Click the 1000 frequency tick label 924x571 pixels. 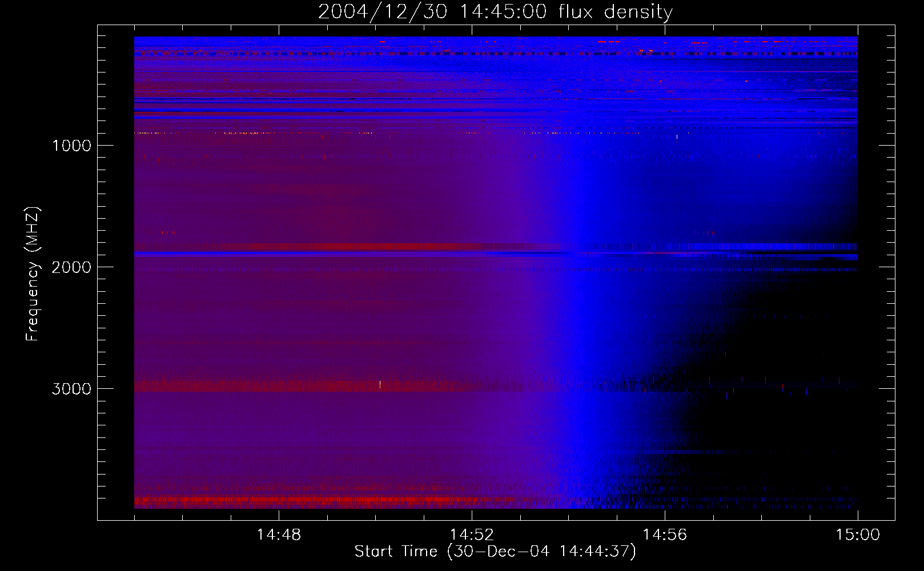coord(71,146)
